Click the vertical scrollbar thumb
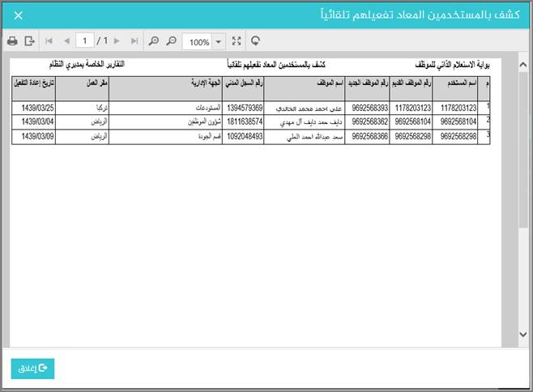The image size is (533, 392). (x=523, y=150)
